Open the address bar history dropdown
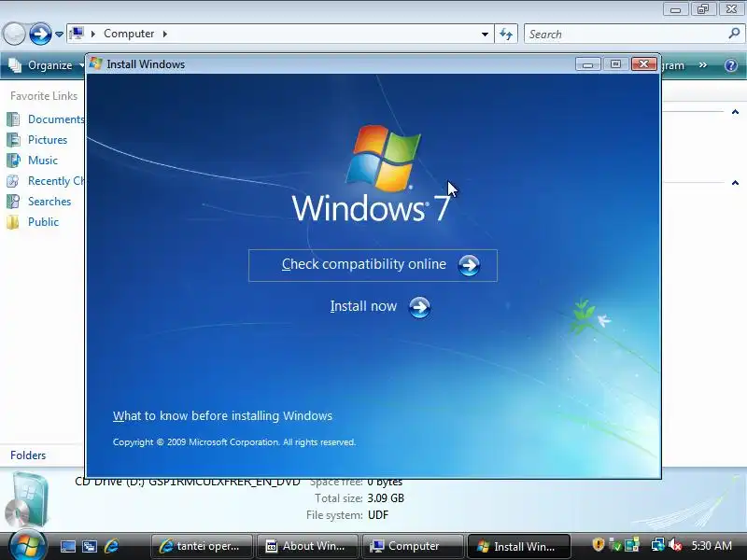Screen dimensions: 747x560 pyautogui.click(x=485, y=35)
